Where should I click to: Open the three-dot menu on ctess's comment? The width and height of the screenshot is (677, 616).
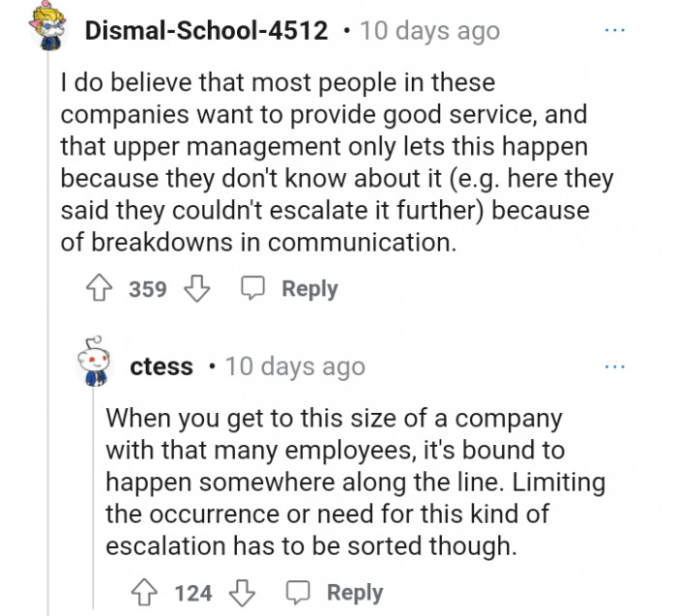pyautogui.click(x=615, y=367)
